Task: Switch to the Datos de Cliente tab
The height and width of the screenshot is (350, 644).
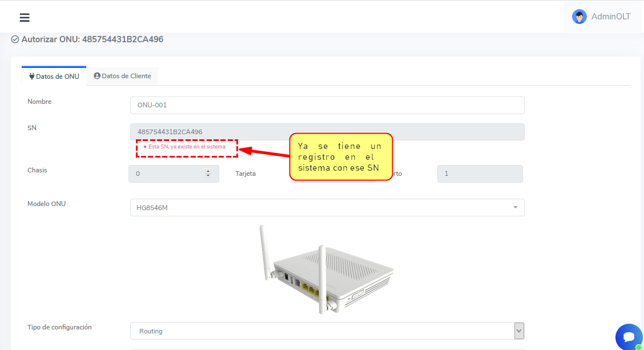Action: click(x=123, y=76)
